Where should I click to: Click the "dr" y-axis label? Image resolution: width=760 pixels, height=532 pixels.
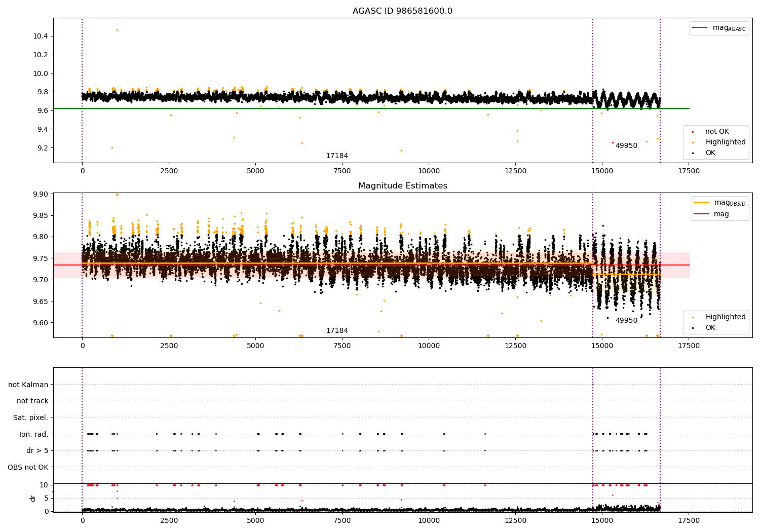pyautogui.click(x=33, y=498)
